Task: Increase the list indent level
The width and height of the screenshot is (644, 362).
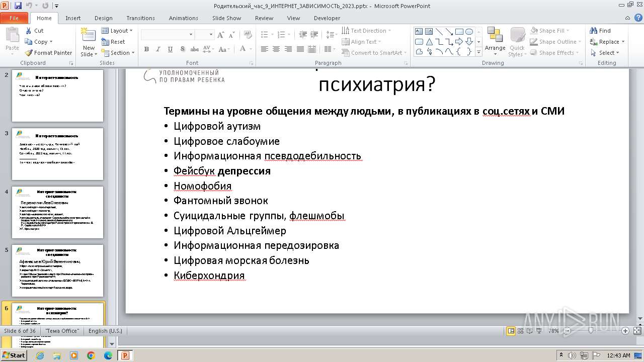Action: tap(315, 35)
